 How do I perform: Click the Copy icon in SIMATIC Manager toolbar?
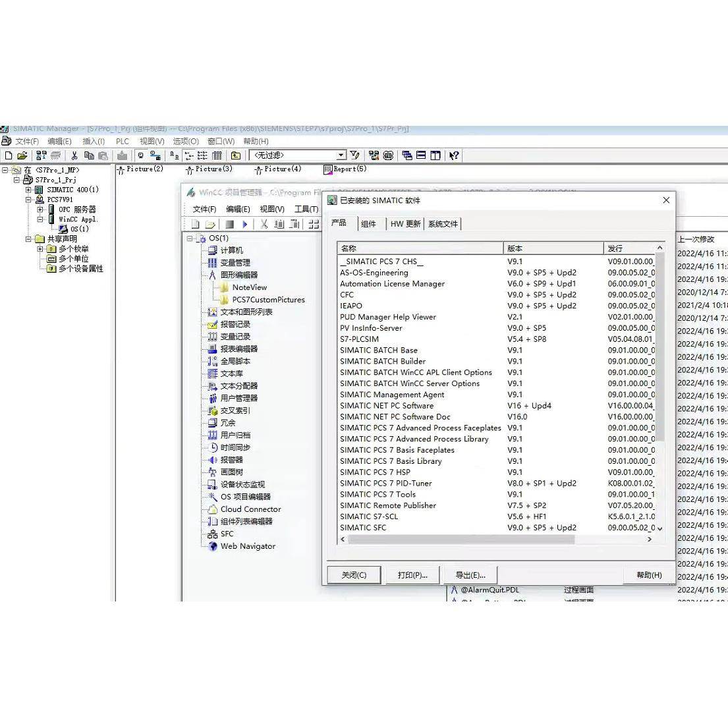pyautogui.click(x=89, y=155)
